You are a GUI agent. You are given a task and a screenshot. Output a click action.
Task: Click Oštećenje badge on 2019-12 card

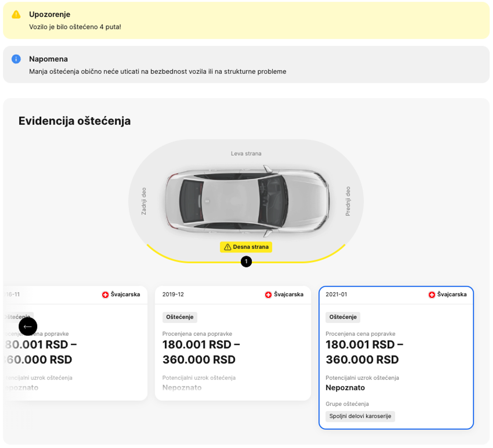click(x=179, y=317)
